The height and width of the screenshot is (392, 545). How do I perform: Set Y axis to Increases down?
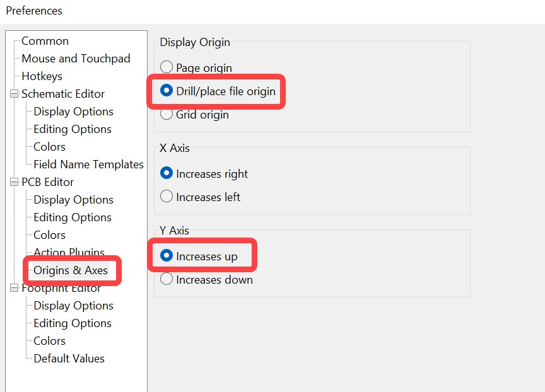click(x=167, y=279)
